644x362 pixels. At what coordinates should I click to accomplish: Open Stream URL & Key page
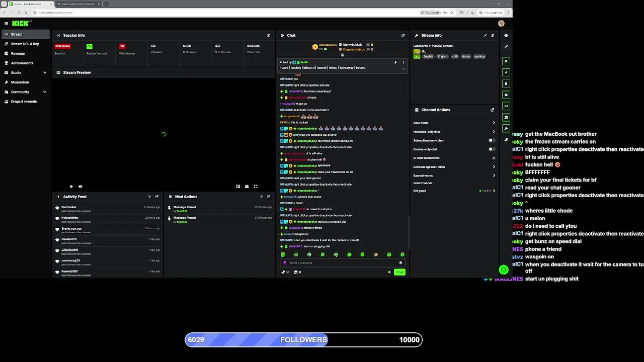pos(25,44)
